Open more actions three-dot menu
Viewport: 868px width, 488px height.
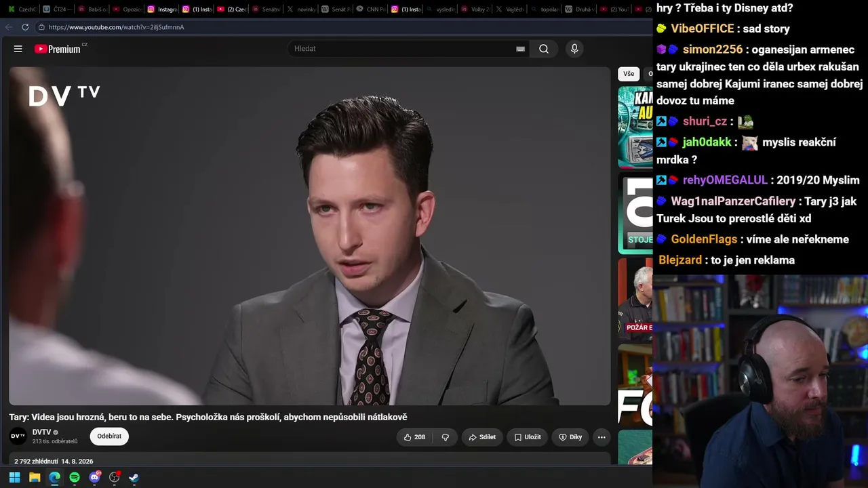(601, 437)
